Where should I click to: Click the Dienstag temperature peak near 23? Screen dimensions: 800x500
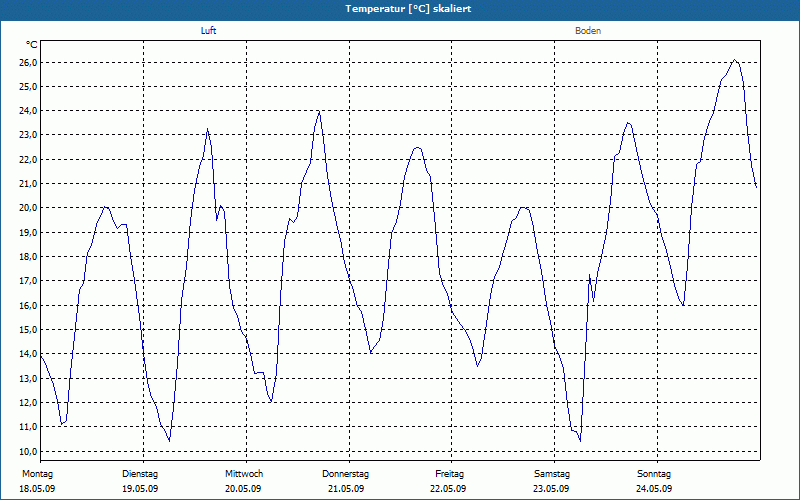pyautogui.click(x=207, y=129)
